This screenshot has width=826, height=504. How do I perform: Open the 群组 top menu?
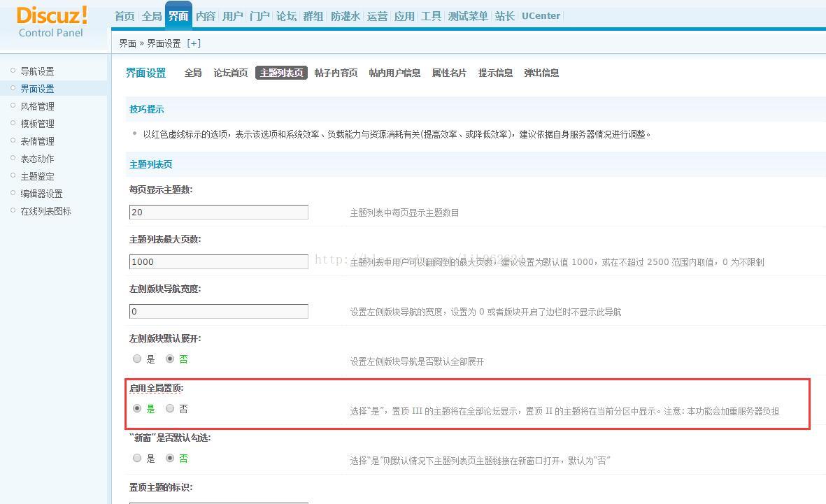click(313, 16)
